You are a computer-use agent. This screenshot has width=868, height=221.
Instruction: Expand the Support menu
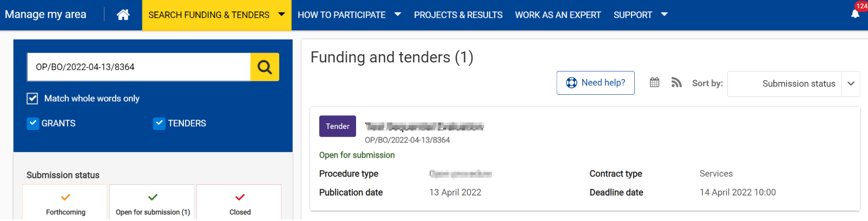point(640,15)
